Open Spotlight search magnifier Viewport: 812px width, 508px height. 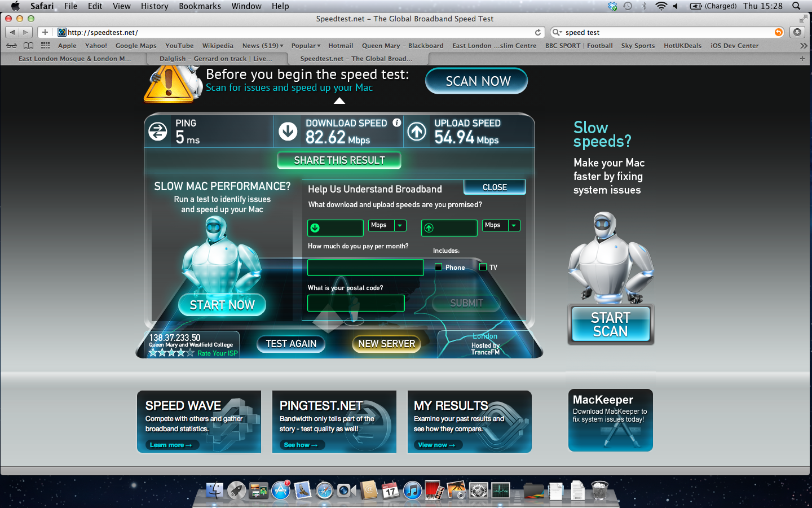click(x=796, y=6)
